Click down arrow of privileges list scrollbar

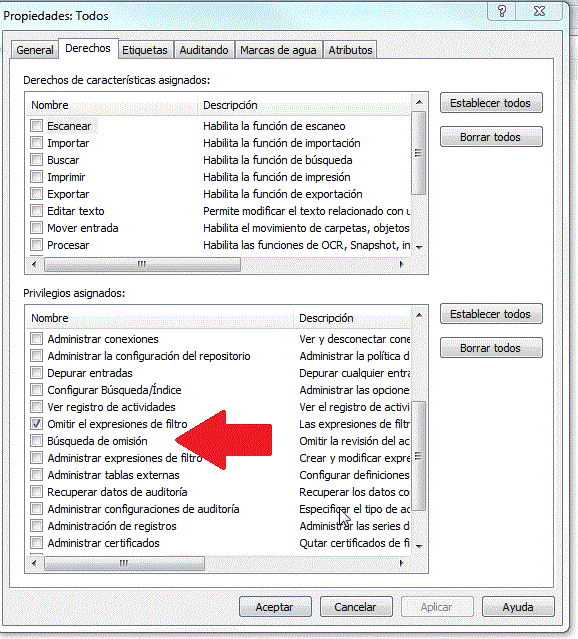419,546
